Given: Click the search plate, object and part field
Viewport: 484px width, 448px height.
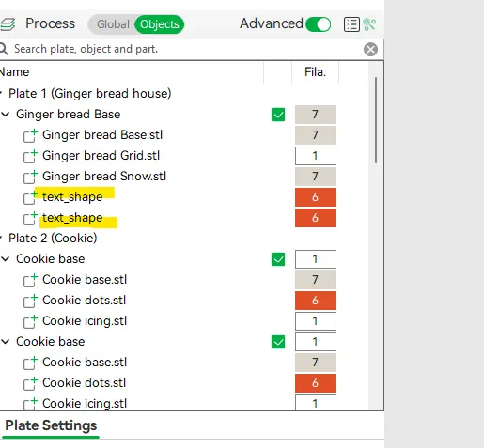Looking at the screenshot, I should 186,49.
